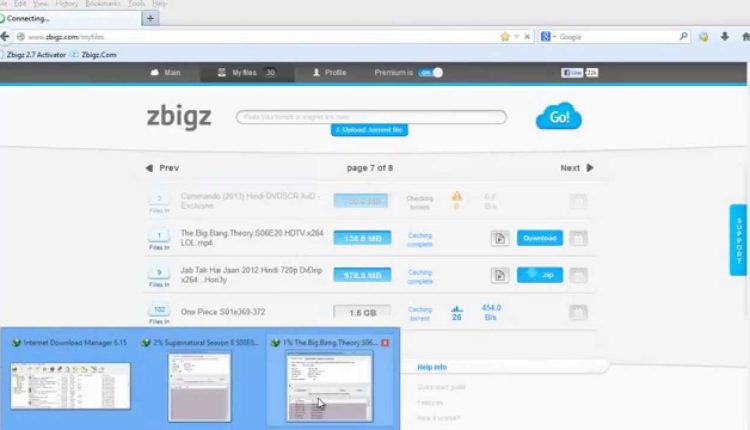Image resolution: width=750 pixels, height=430 pixels.
Task: Click the file link icon for The Big Bang Theory
Action: pos(499,238)
